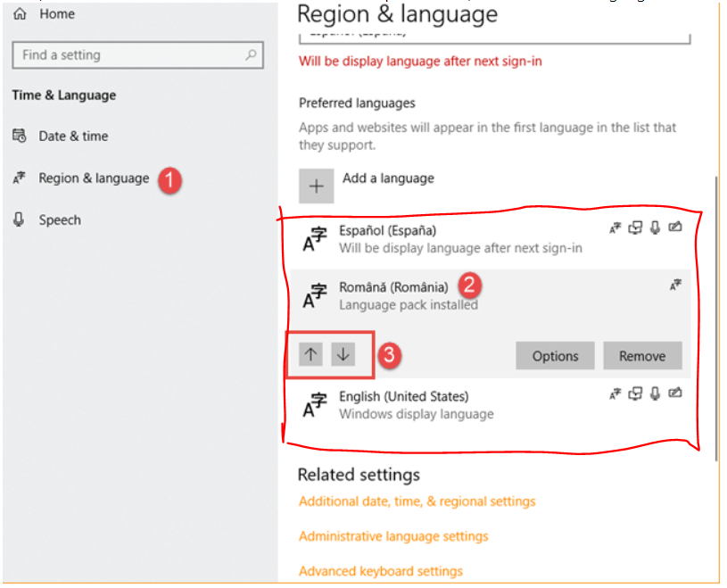
Task: Open Administrative language settings link
Action: (x=393, y=536)
